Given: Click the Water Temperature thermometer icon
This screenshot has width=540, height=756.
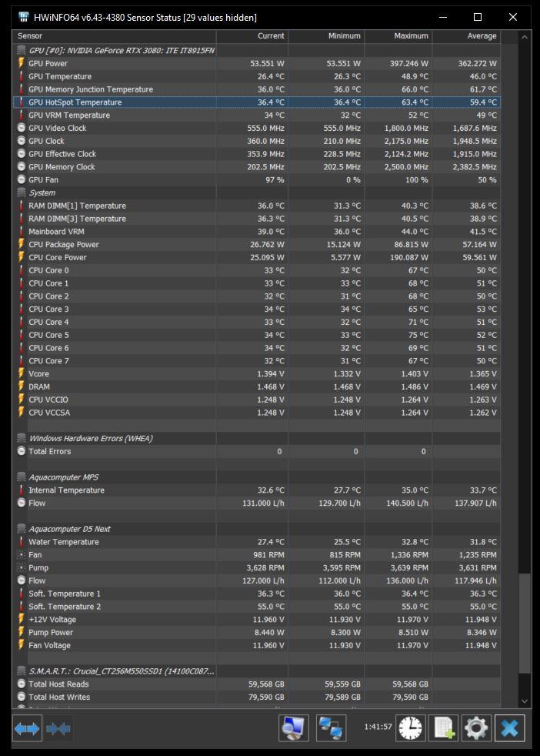Looking at the screenshot, I should tap(22, 542).
